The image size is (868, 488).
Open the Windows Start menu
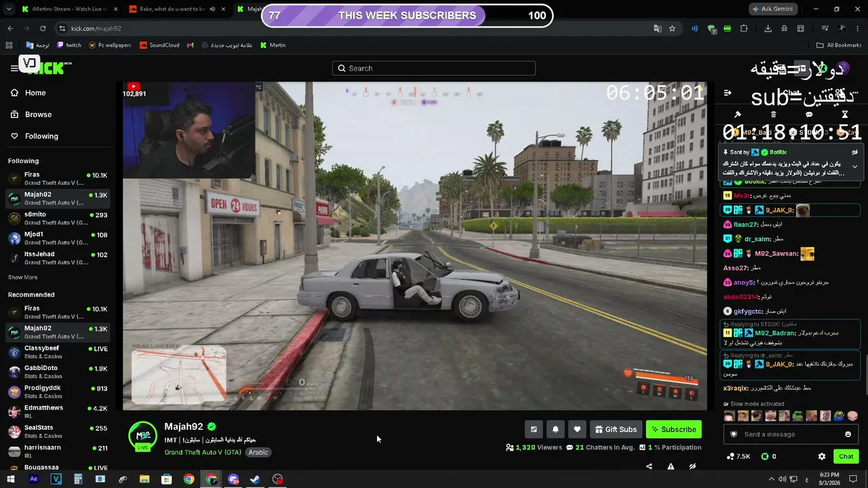pyautogui.click(x=11, y=479)
